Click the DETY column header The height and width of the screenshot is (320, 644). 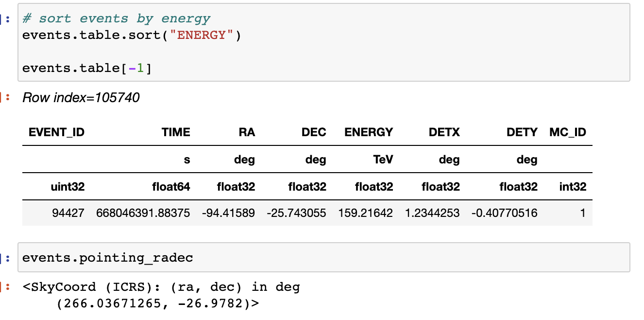pos(522,132)
